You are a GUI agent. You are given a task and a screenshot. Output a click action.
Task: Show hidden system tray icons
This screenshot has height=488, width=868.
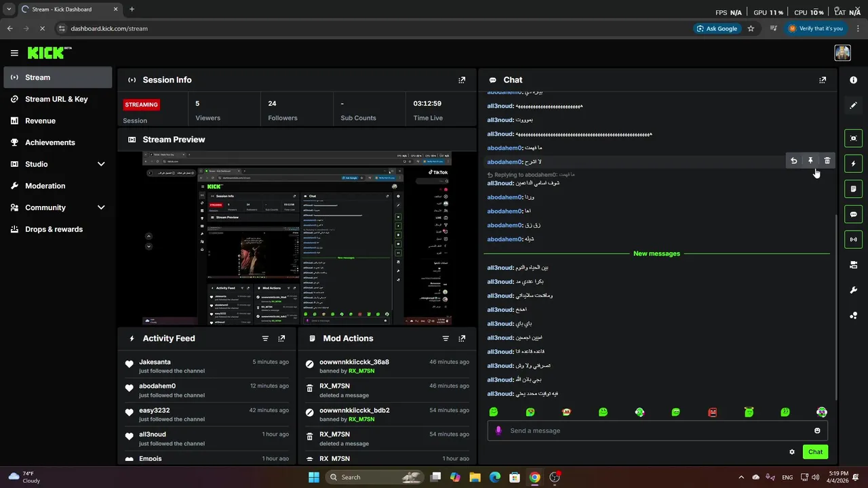[741, 477]
